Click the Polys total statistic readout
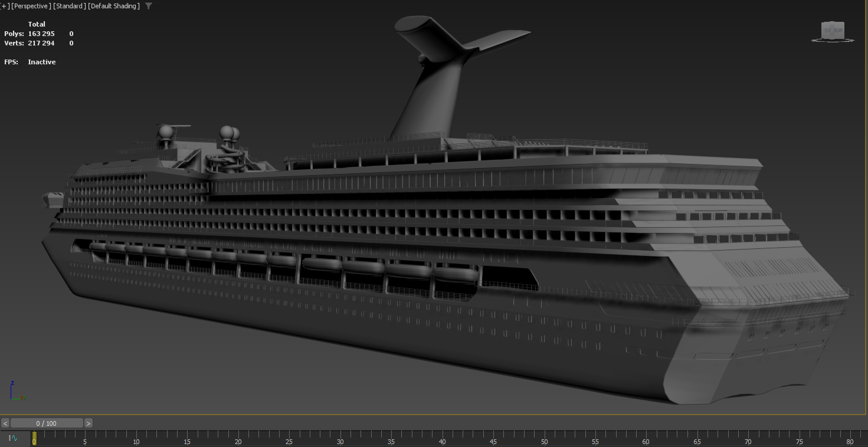868x447 pixels. (x=41, y=34)
